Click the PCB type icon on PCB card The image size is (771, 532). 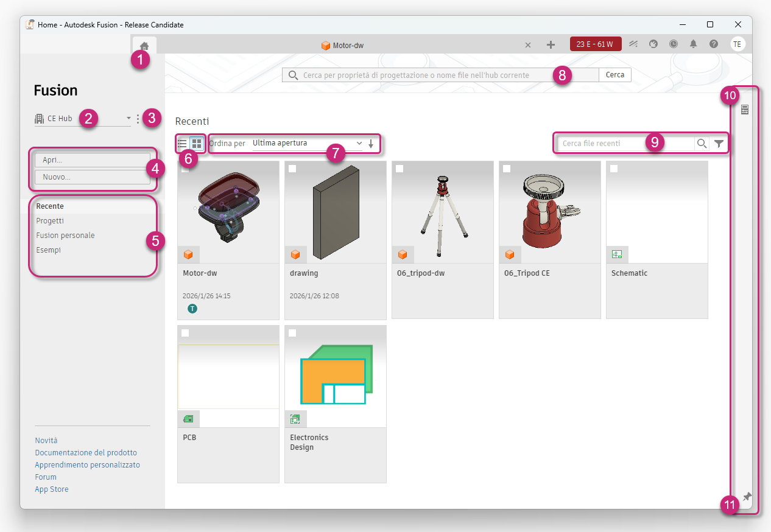click(x=188, y=419)
